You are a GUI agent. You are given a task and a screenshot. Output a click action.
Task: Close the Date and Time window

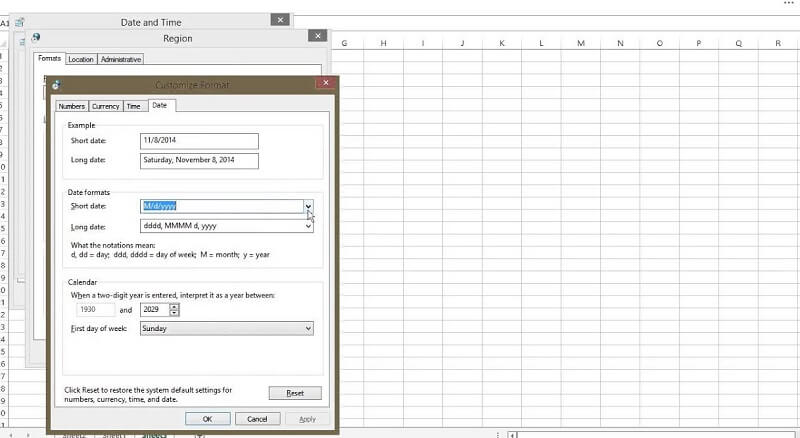click(x=281, y=18)
